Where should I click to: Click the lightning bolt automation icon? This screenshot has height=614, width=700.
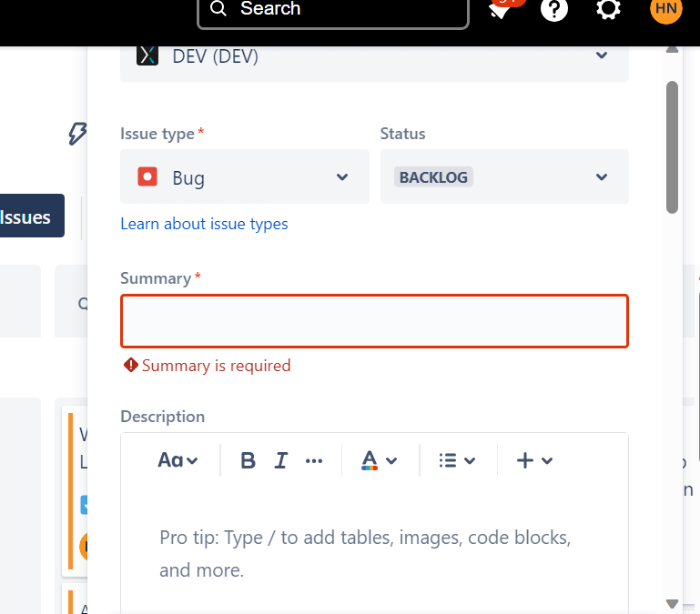tap(77, 134)
